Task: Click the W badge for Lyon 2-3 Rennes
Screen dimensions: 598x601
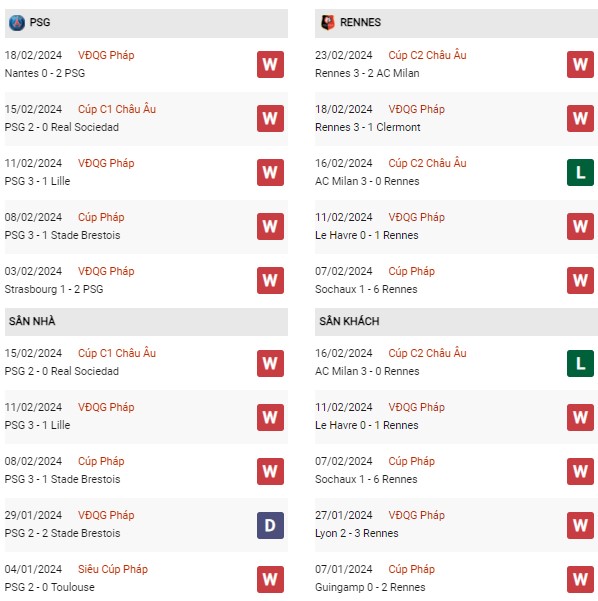Action: point(580,525)
